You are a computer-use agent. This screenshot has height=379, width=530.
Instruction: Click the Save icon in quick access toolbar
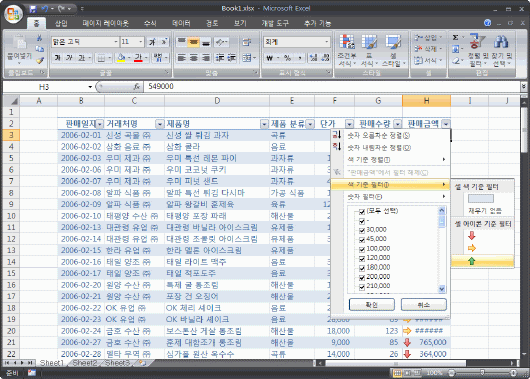(33, 9)
